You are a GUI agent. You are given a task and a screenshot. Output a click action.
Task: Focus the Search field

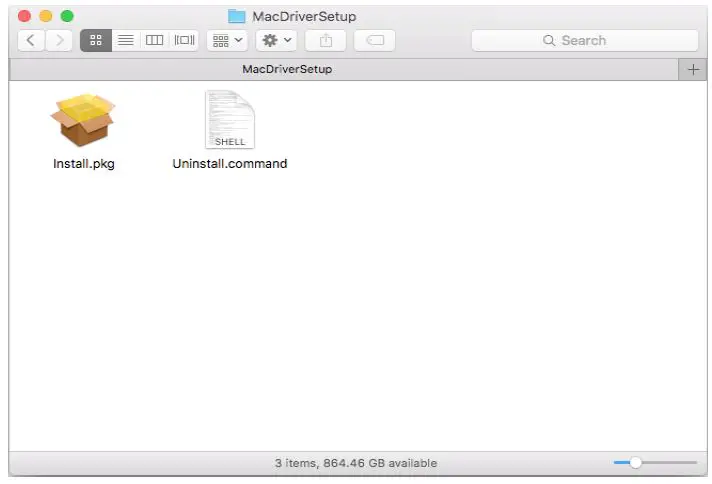585,40
